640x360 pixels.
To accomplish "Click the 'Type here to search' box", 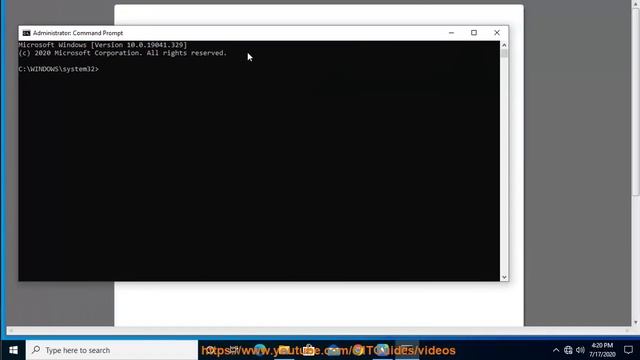I will tap(112, 350).
